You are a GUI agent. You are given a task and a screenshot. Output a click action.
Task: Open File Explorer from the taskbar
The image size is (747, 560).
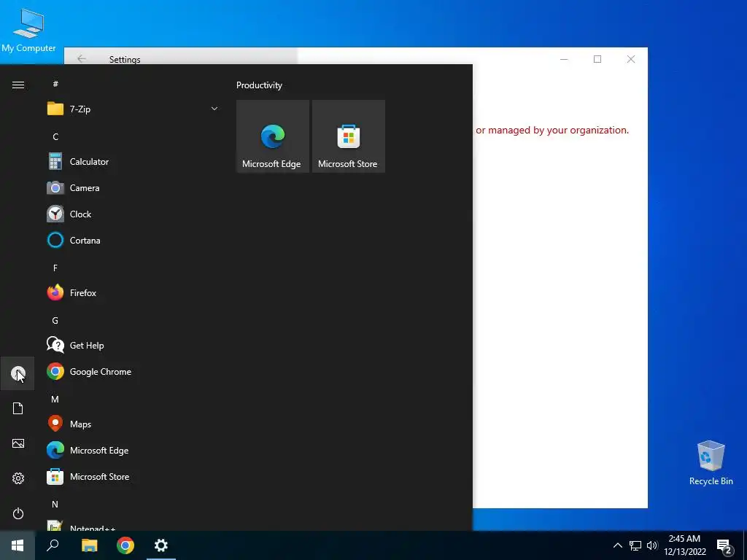89,545
